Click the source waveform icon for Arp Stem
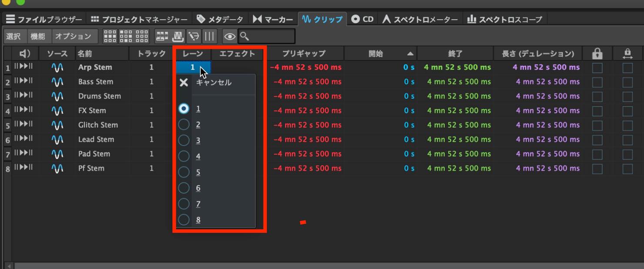 point(57,67)
